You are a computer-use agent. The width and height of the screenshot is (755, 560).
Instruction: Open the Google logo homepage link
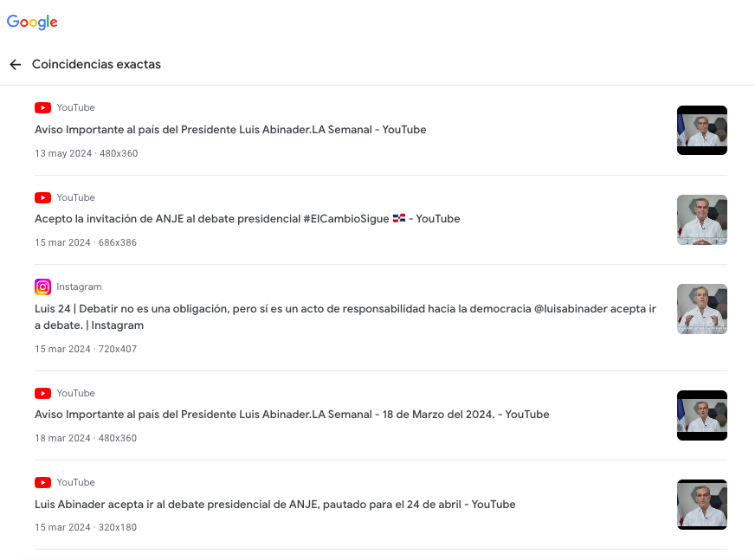point(32,23)
